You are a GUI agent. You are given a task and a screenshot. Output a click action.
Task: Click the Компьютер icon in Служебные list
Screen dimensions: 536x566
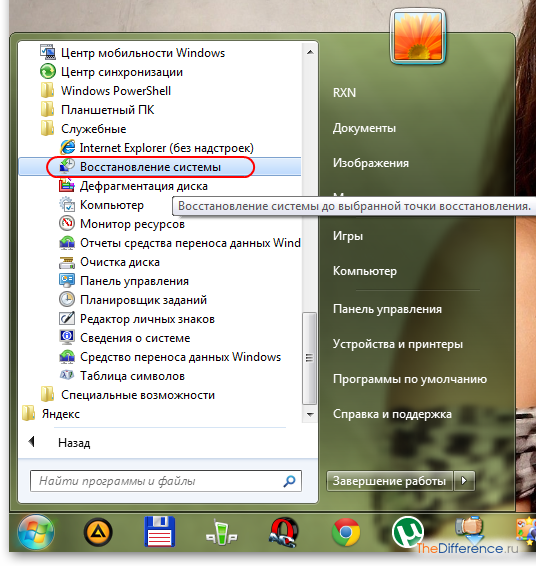coord(67,205)
